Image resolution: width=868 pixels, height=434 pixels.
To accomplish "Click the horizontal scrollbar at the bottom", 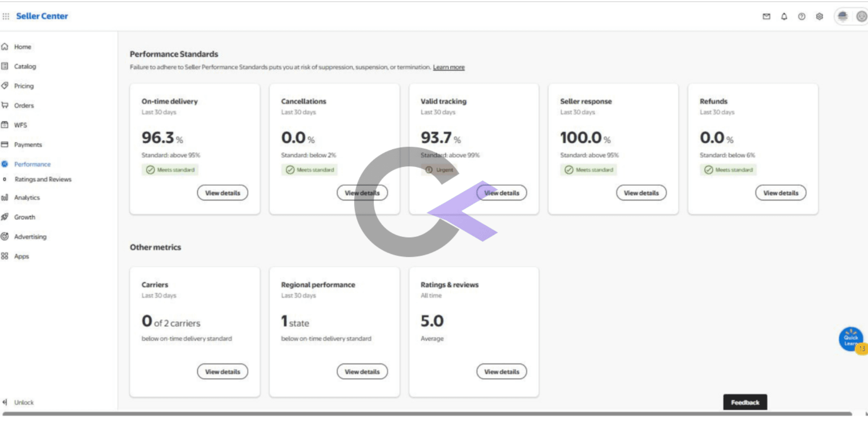I will (427, 414).
